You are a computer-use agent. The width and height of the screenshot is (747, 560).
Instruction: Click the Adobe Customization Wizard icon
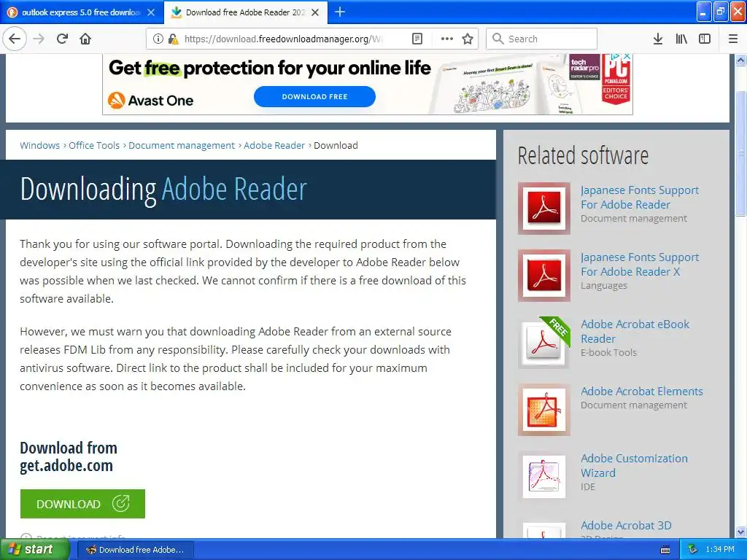[544, 477]
